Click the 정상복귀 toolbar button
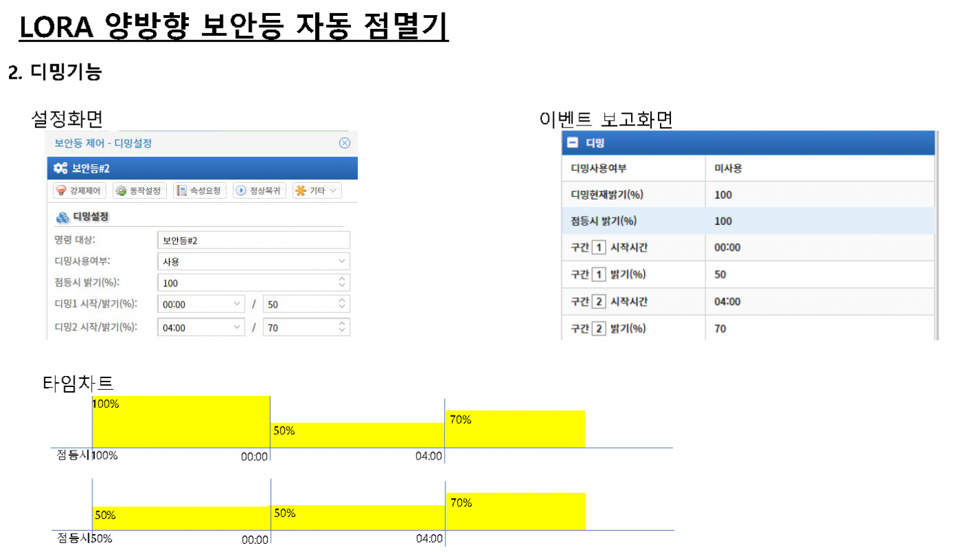Screen dimensions: 980x552 pos(260,191)
